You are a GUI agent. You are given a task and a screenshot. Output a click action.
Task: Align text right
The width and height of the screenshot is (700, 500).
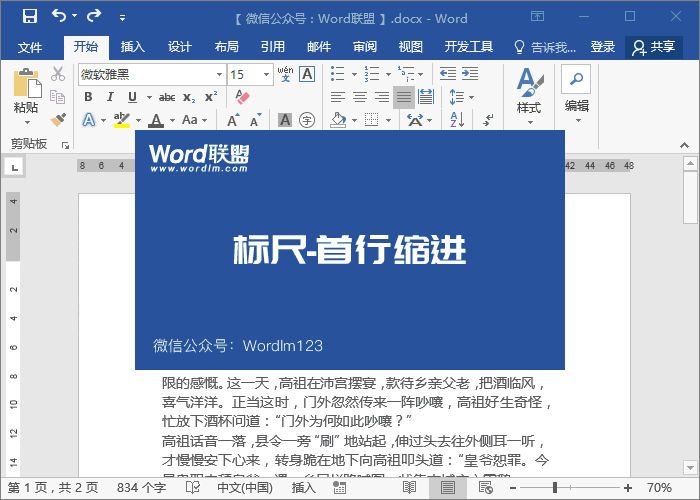(382, 97)
